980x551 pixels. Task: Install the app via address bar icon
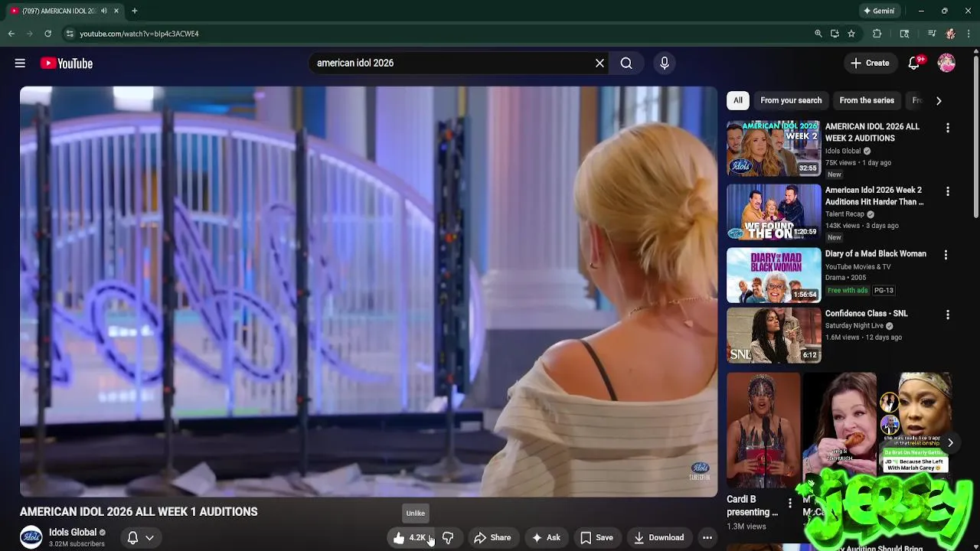835,34
